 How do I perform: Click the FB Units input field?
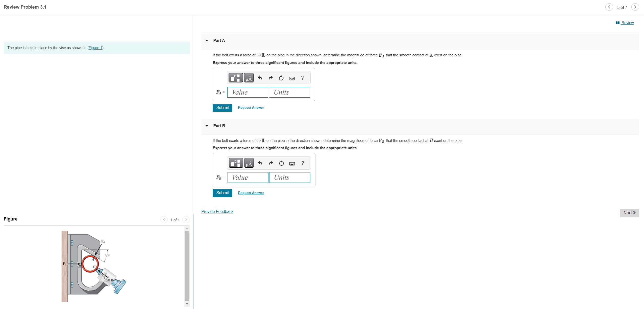[x=290, y=178]
